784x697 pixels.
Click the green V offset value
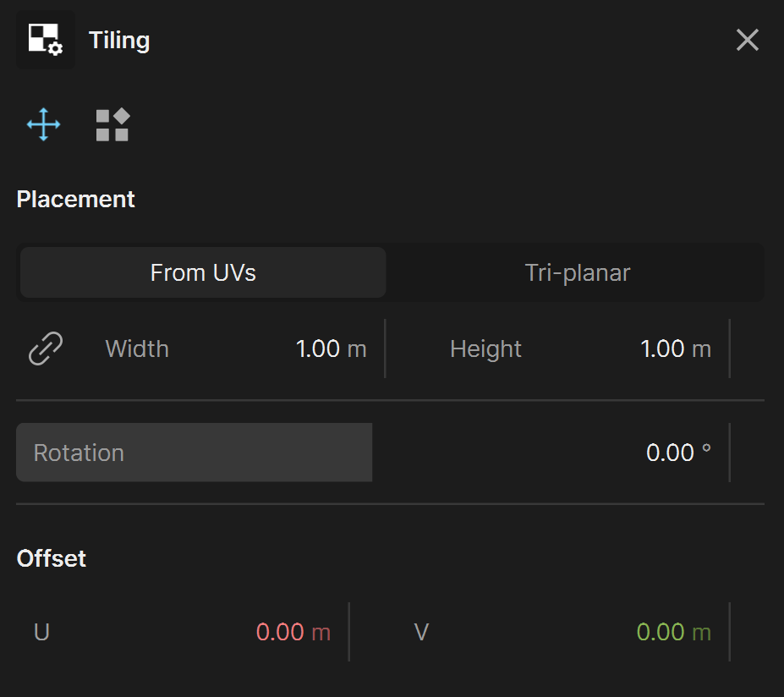pos(673,632)
